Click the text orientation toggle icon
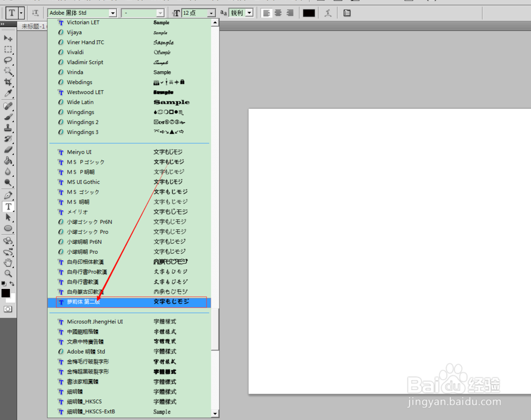This screenshot has height=420, width=531. pos(35,13)
